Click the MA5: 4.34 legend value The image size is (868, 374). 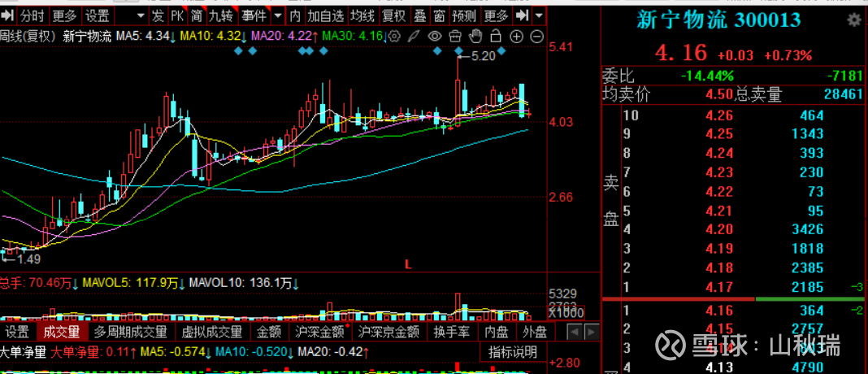pos(145,37)
